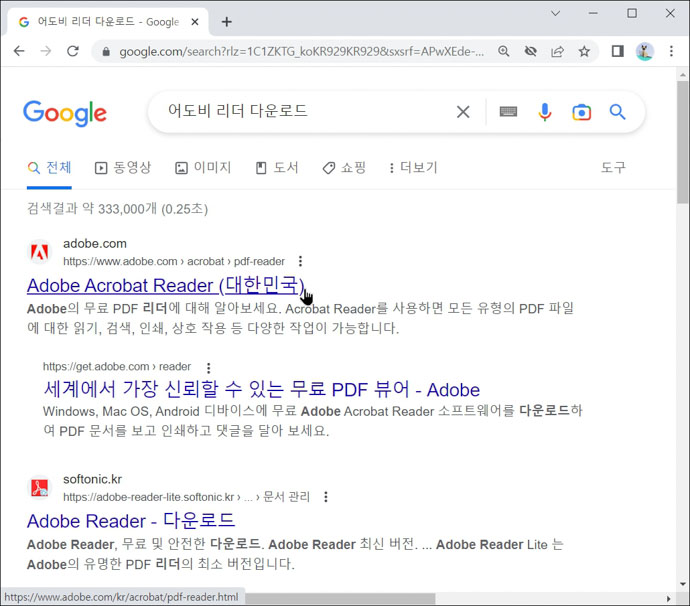Go back to the previous page
The width and height of the screenshot is (690, 606).
point(19,51)
